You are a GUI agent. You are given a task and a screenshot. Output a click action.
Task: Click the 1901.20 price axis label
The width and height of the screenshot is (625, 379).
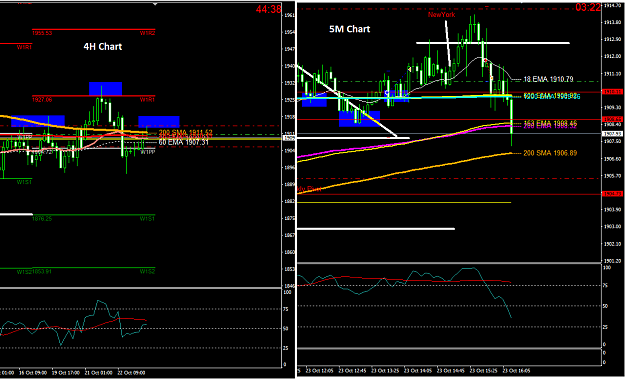coord(612,261)
